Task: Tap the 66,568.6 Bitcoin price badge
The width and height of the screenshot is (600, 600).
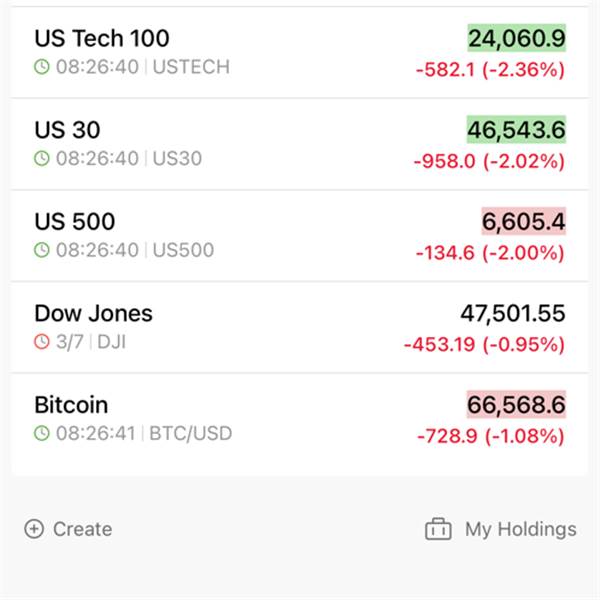Action: coord(516,405)
